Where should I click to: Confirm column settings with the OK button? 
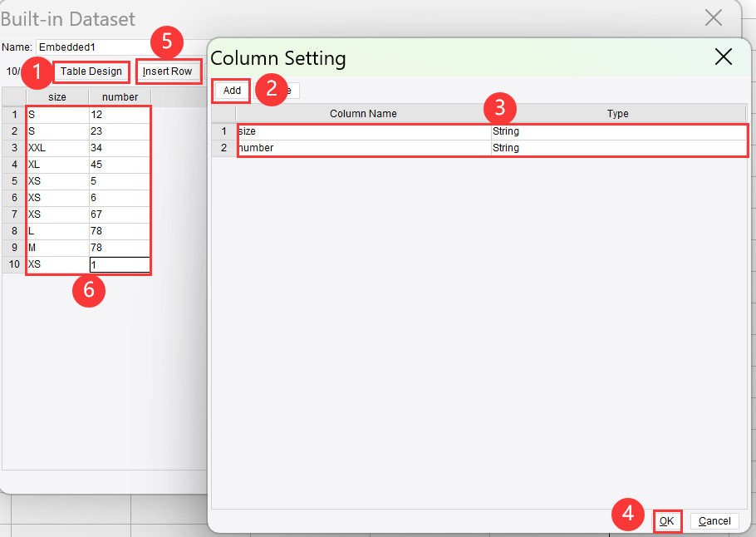click(x=667, y=521)
